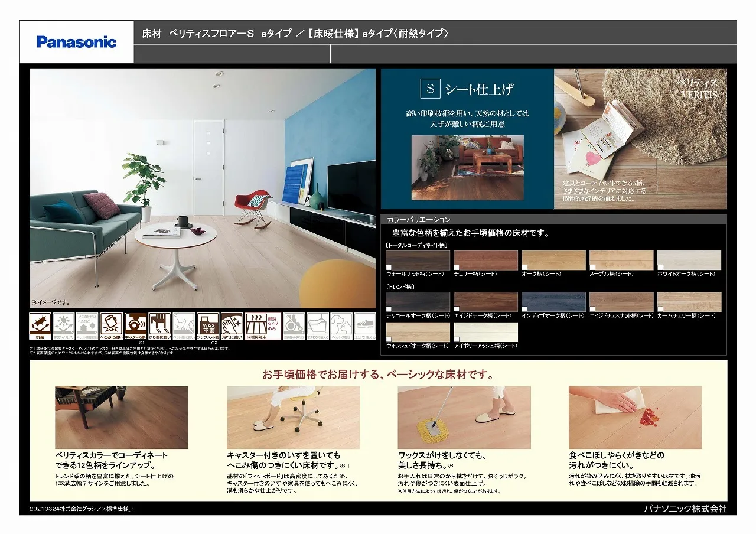Open the mop cleaning photo

(464, 418)
